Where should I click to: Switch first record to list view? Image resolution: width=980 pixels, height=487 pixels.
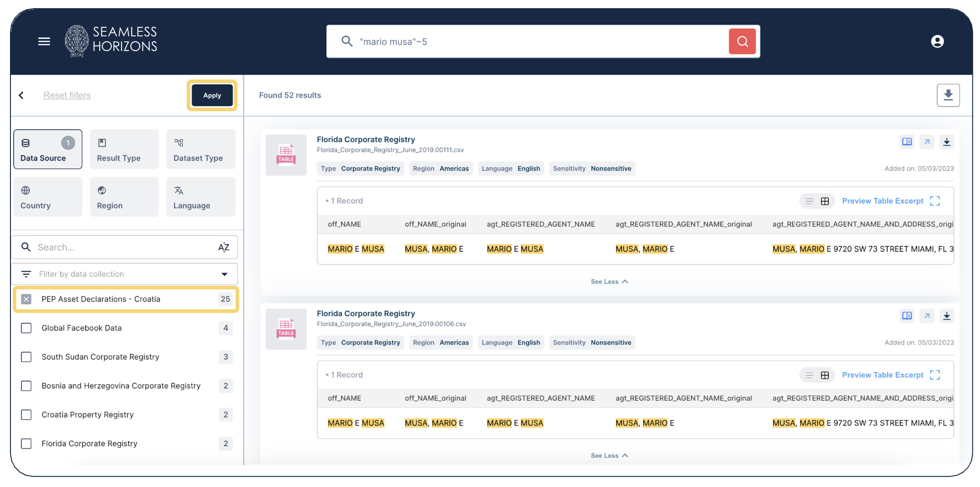[x=809, y=201]
